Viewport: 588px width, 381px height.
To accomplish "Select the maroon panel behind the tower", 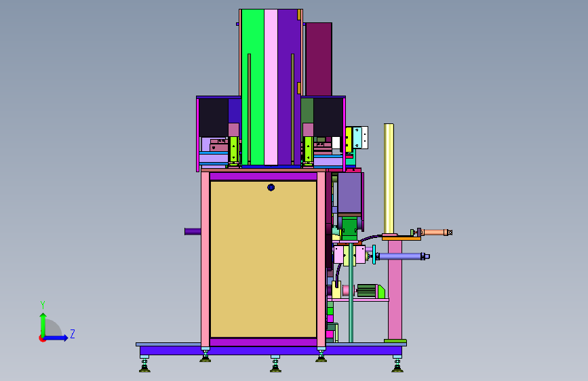I will (319, 59).
